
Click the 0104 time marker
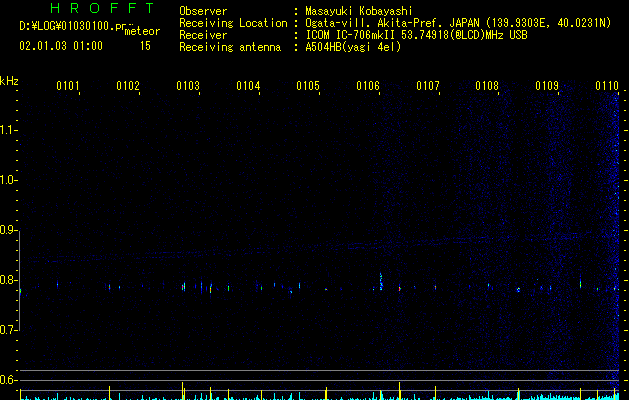pyautogui.click(x=248, y=86)
